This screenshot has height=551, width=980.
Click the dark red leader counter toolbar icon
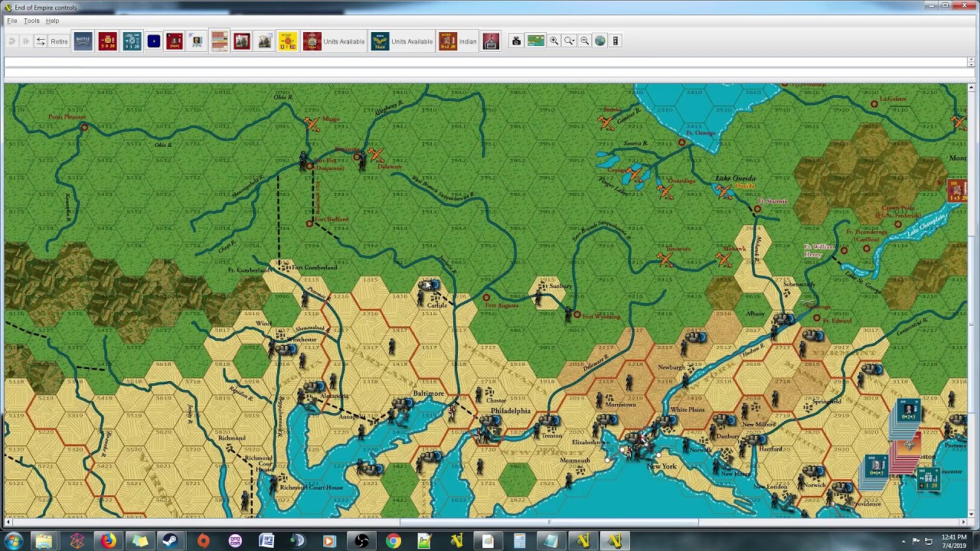[x=175, y=41]
